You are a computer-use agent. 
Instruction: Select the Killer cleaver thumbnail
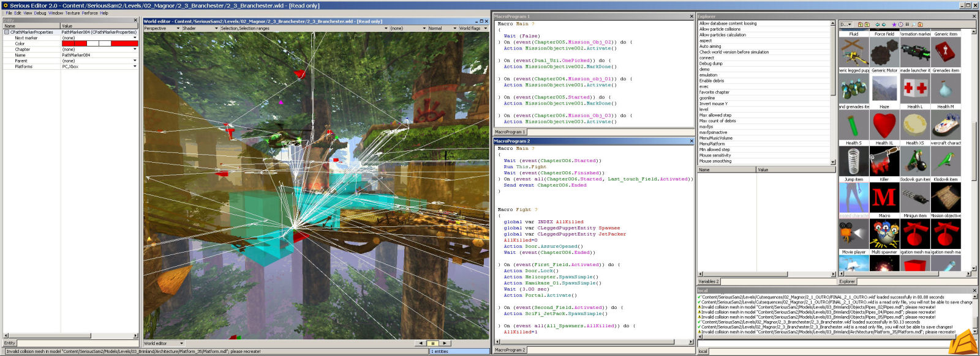click(x=884, y=161)
